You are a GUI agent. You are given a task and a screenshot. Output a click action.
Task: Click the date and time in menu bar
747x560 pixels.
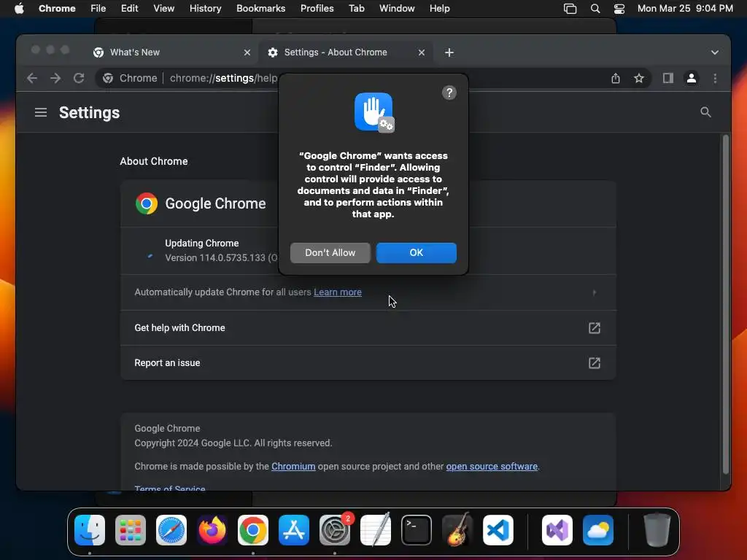684,9
